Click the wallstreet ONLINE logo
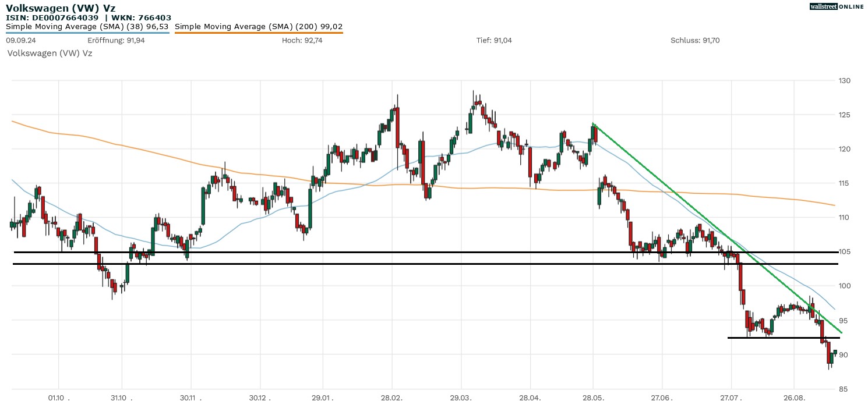This screenshot has width=868, height=401. (837, 6)
